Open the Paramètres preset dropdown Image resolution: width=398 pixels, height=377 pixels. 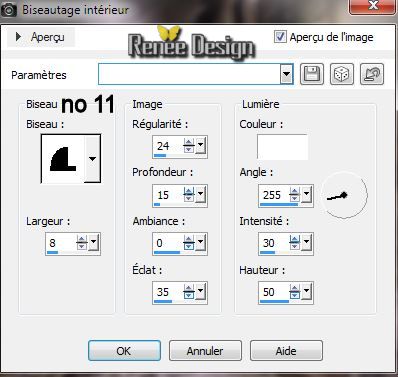click(x=286, y=74)
